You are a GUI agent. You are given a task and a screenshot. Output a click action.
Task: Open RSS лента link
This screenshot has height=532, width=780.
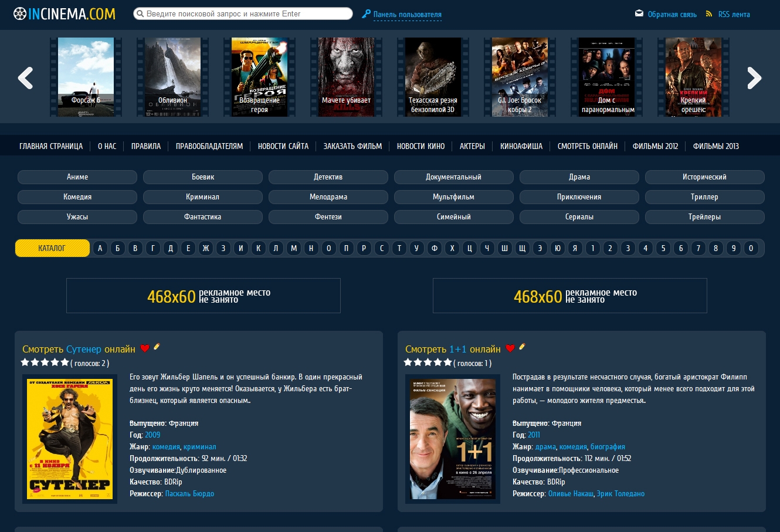734,15
